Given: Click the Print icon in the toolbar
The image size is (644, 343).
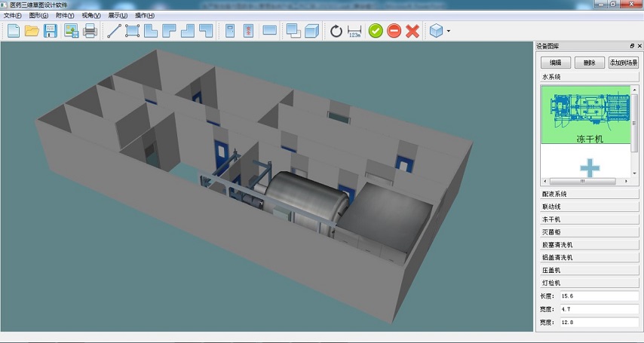Looking at the screenshot, I should 90,31.
